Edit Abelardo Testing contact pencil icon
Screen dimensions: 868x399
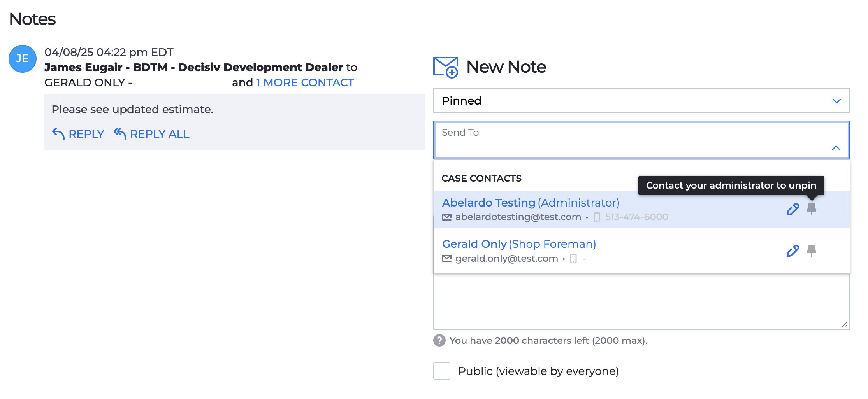click(x=792, y=209)
